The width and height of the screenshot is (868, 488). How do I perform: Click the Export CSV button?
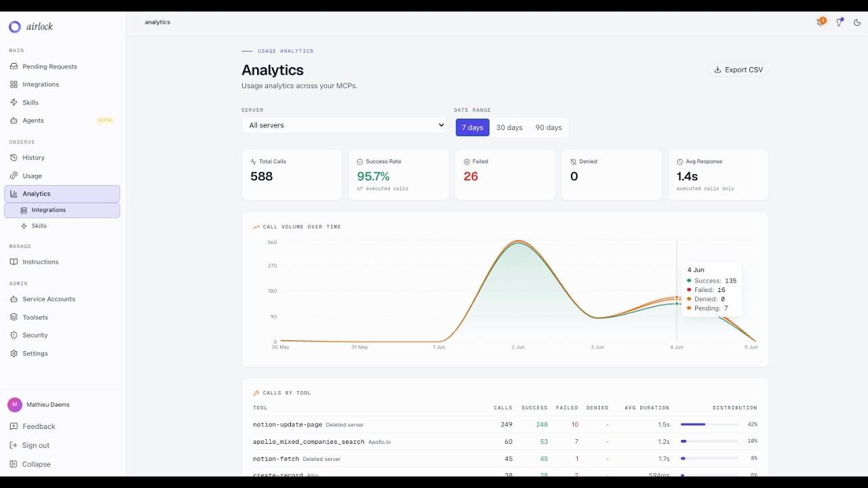click(x=738, y=70)
